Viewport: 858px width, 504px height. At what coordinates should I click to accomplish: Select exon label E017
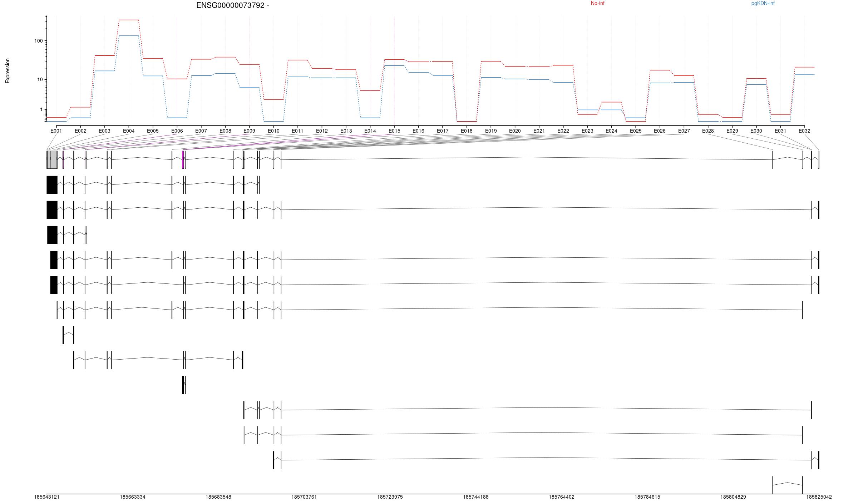coord(443,131)
